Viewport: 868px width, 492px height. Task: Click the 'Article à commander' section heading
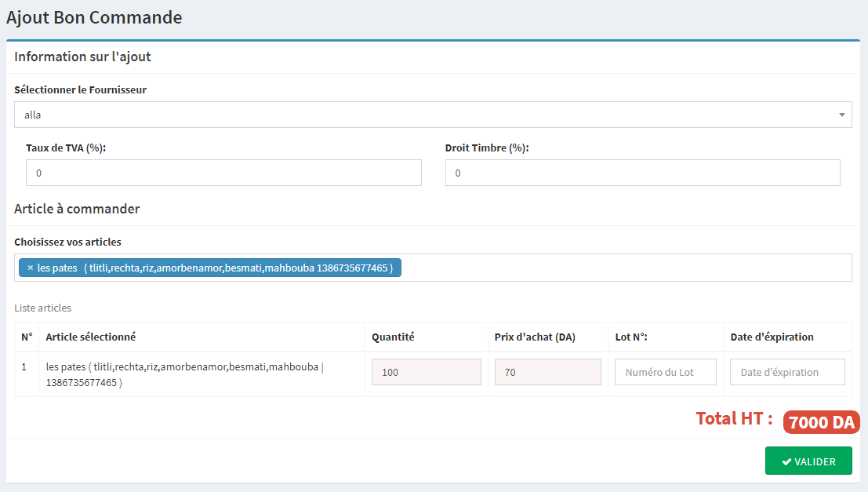click(77, 209)
